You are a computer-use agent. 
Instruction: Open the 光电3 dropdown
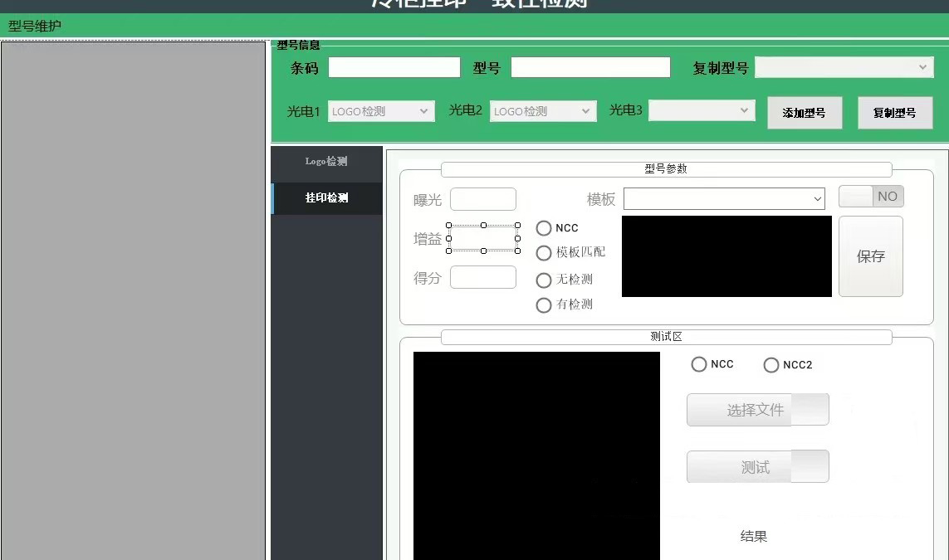point(702,110)
